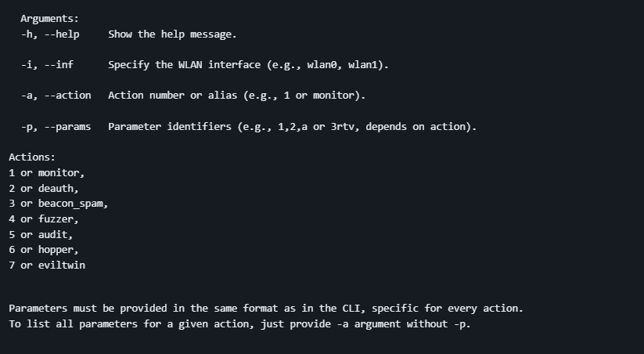This screenshot has height=354, width=644.
Task: Click the "4 or fuzzer," action line
Action: [44, 219]
